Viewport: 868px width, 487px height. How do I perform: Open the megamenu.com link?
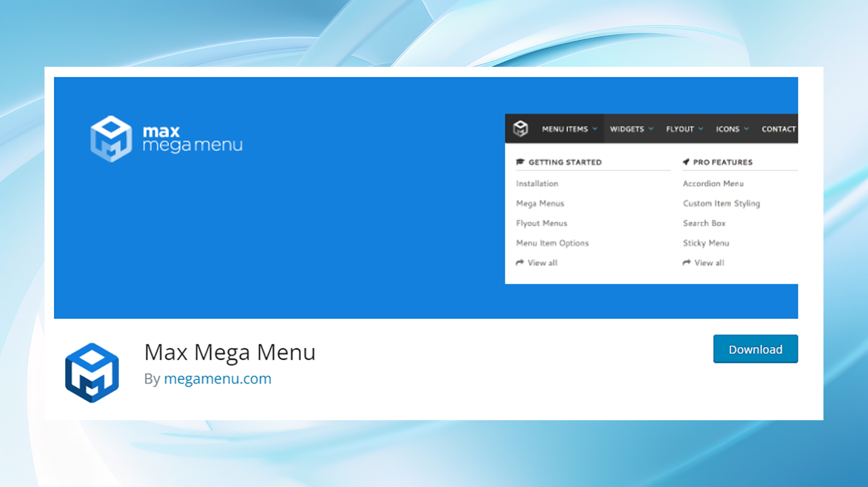[218, 378]
